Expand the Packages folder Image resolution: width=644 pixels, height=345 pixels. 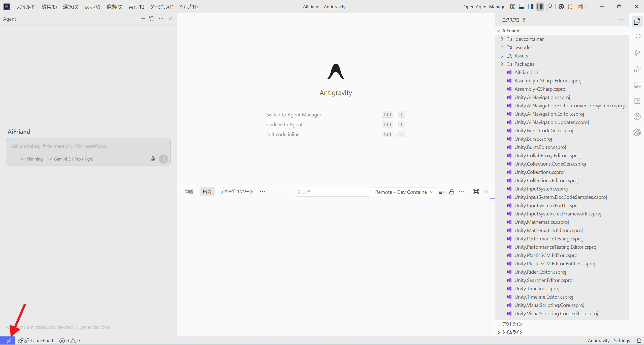pos(524,64)
